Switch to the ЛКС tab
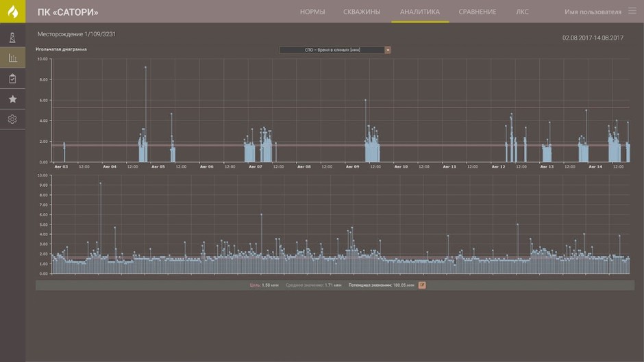 (x=522, y=12)
